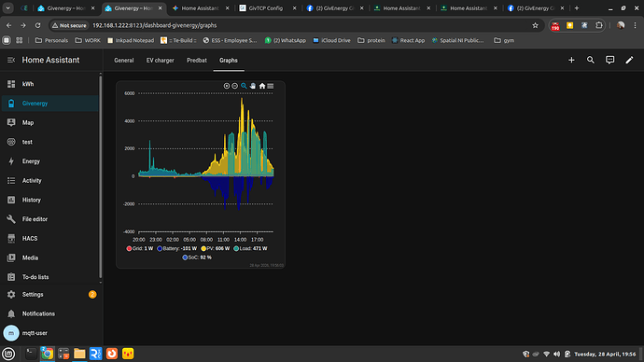Screen dimensions: 644x362
Task: Activate chart selection zoom tool
Action: pyautogui.click(x=244, y=86)
